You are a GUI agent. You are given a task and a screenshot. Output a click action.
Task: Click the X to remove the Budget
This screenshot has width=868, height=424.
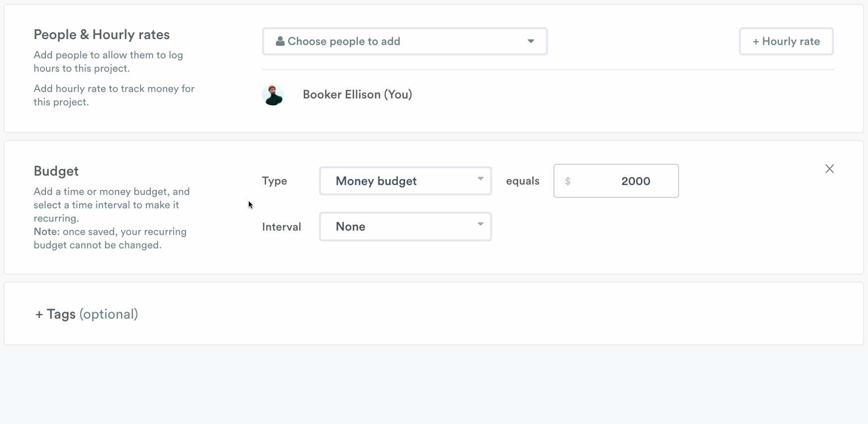829,169
